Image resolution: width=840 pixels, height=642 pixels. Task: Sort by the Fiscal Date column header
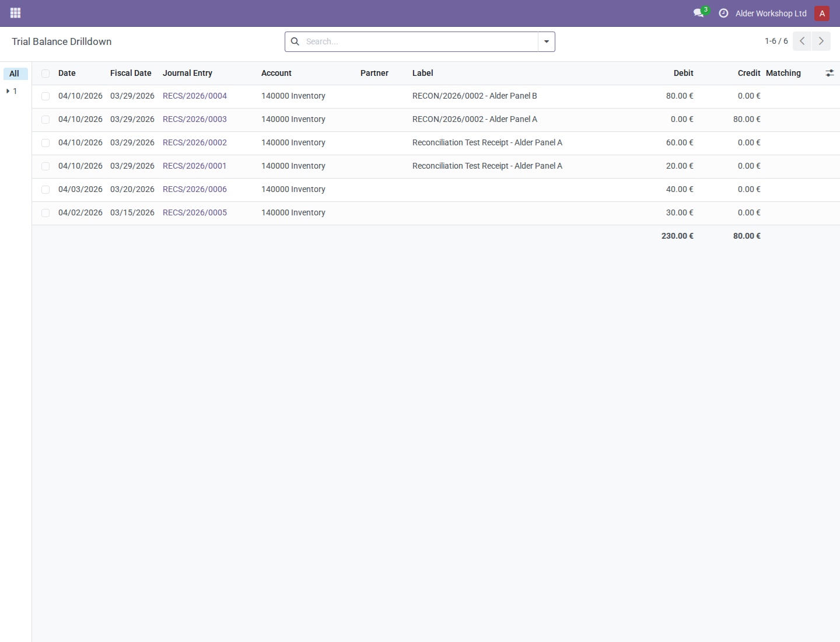coord(131,73)
